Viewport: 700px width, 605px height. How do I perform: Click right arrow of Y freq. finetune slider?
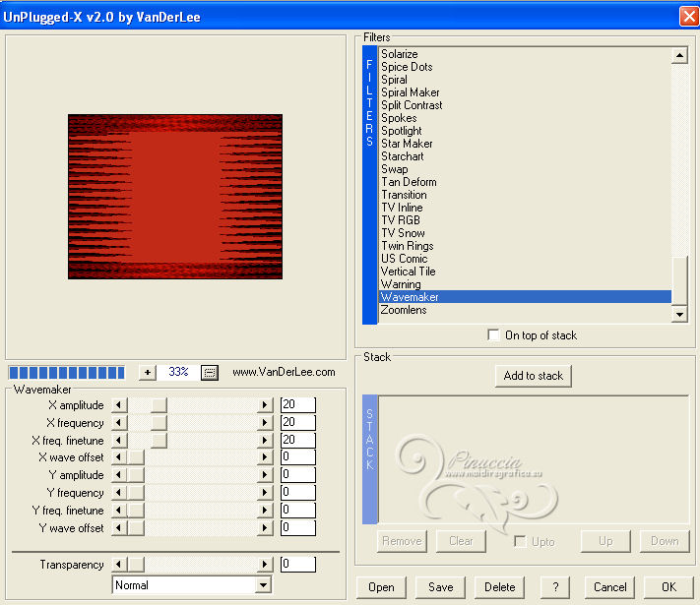tap(265, 510)
